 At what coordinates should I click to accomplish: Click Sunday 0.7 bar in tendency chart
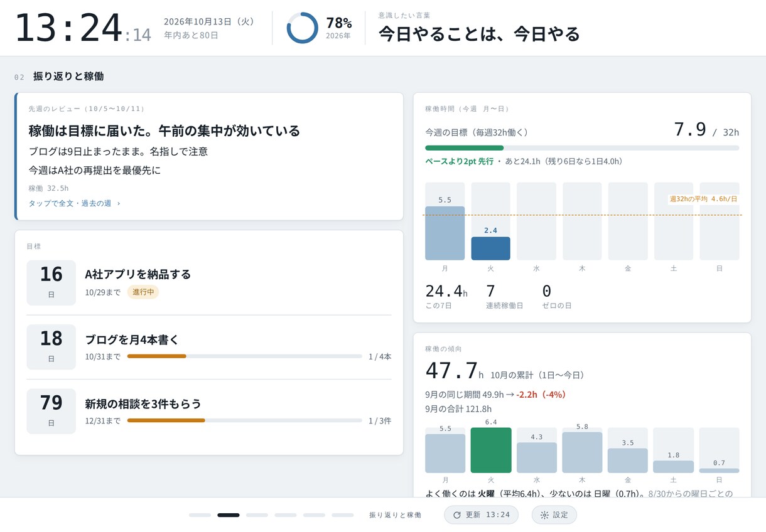tap(719, 471)
